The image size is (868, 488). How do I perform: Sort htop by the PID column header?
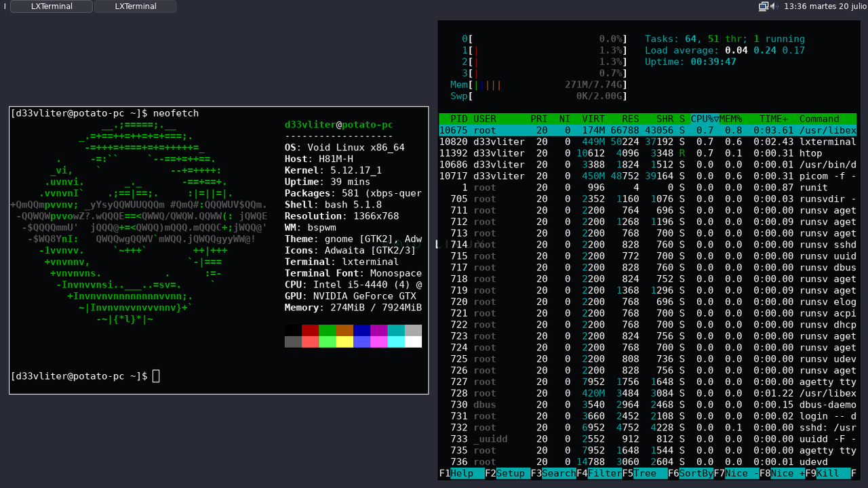click(459, 119)
